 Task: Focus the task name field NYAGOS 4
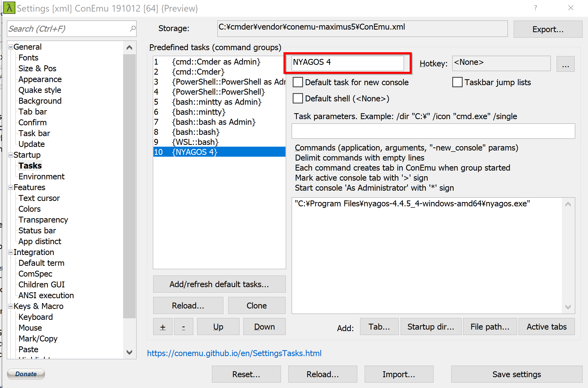tap(348, 63)
